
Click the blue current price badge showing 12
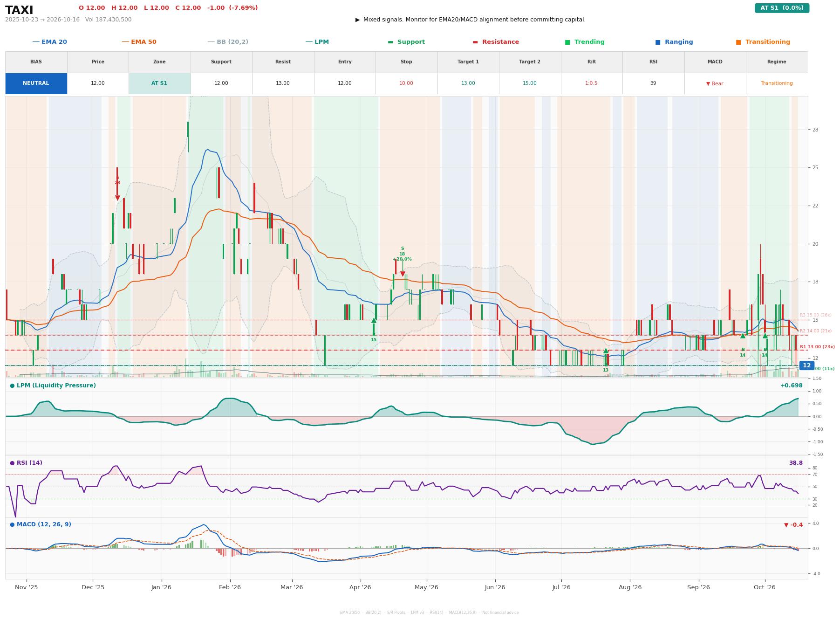tap(806, 365)
